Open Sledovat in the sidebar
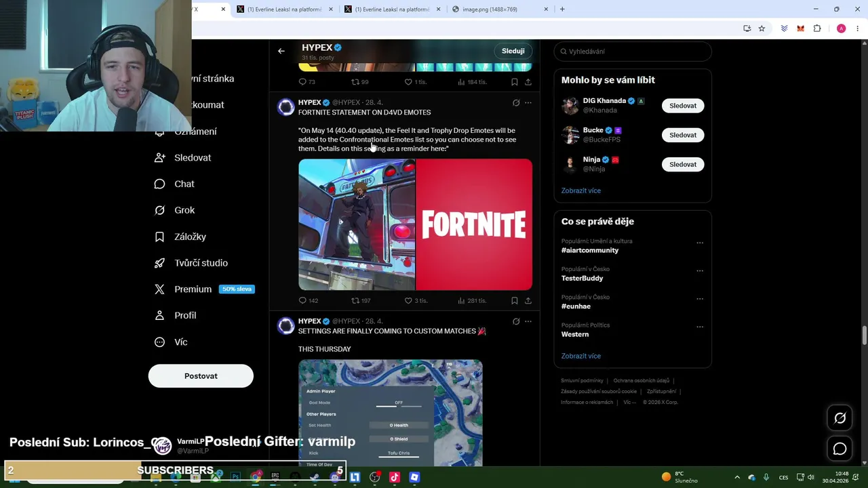Viewport: 868px width, 488px height. [183, 157]
